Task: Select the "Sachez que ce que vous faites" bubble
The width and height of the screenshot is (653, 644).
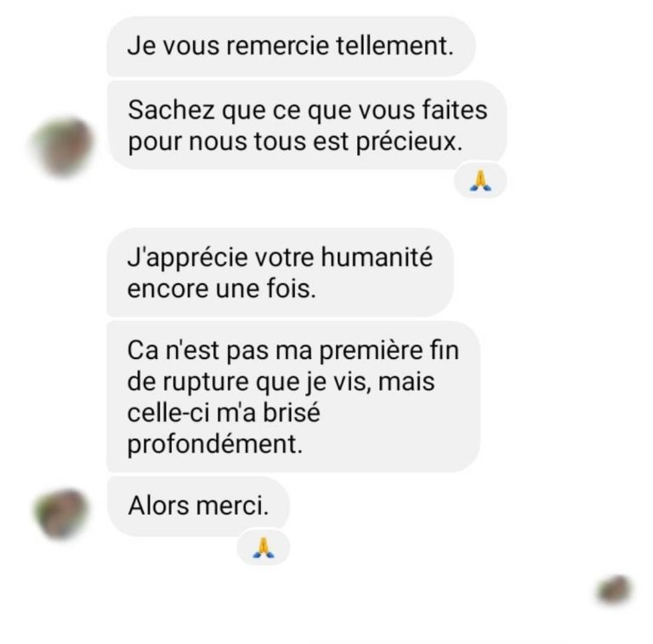Action: pos(307,125)
